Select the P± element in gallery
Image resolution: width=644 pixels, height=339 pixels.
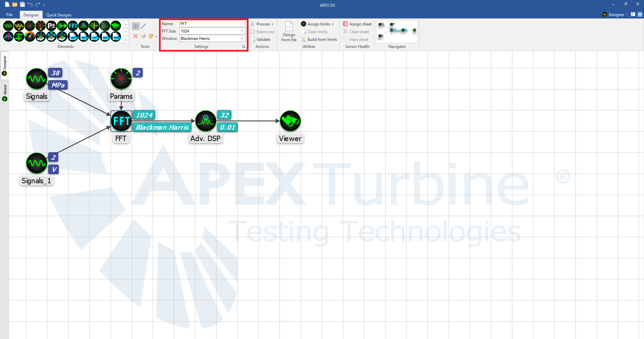pyautogui.click(x=51, y=26)
